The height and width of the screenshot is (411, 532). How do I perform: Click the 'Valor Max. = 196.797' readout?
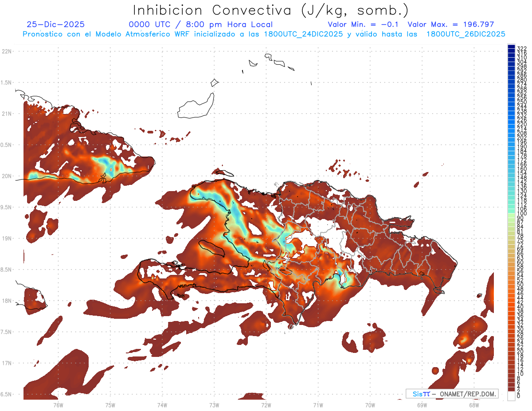450,25
